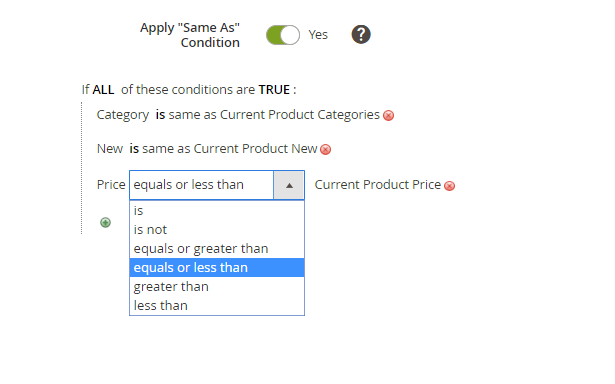Choose "is" from the operator list
This screenshot has width=615, height=384.
217,211
